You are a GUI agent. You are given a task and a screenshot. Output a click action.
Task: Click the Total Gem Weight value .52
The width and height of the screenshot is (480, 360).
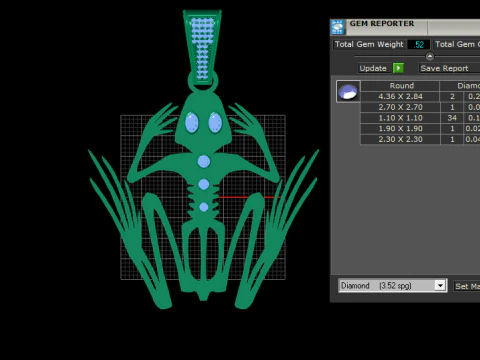click(x=419, y=44)
